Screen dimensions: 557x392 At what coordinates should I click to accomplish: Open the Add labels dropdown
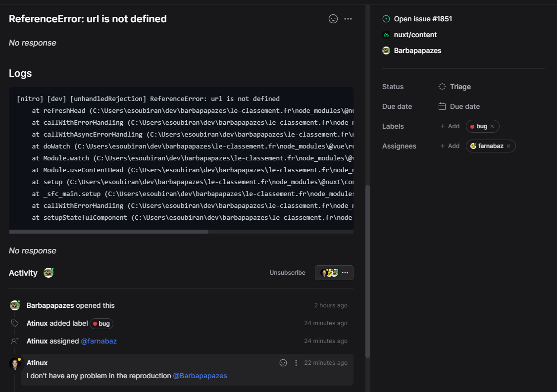[450, 126]
